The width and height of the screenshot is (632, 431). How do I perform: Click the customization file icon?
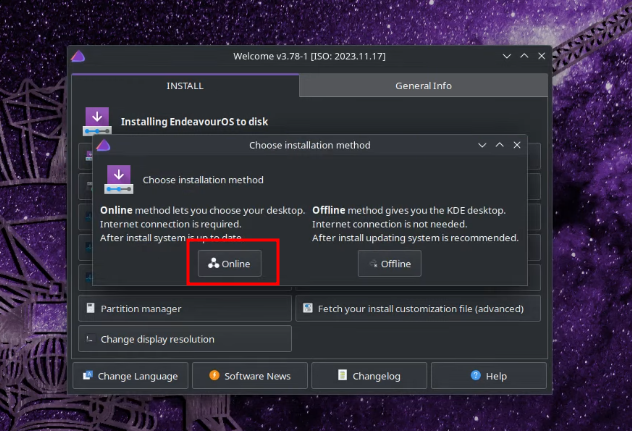click(x=308, y=308)
